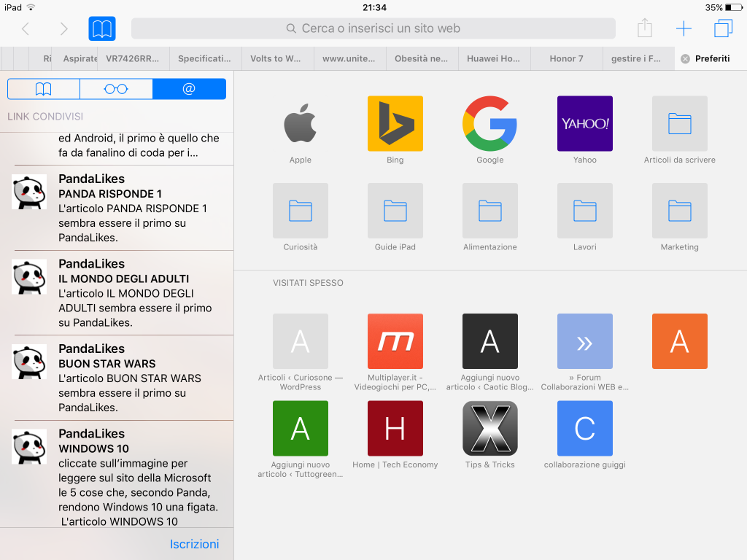Open PANDA RISPONDE 1 shared link
This screenshot has height=560, width=747.
[x=117, y=208]
